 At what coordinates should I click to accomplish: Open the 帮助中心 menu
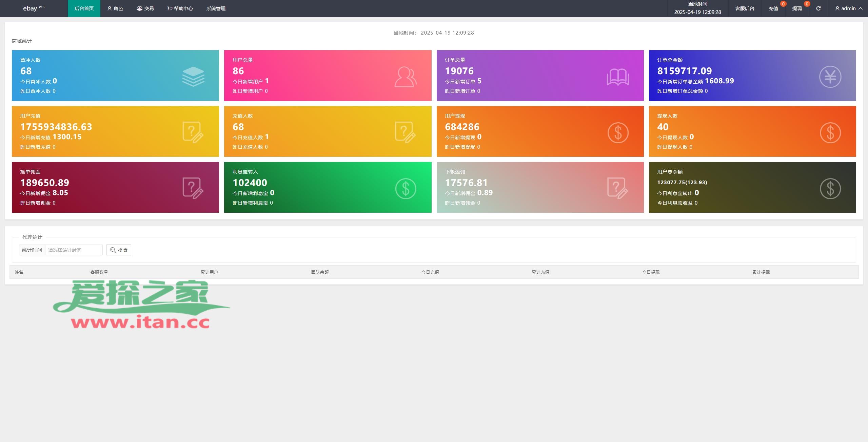click(x=180, y=8)
